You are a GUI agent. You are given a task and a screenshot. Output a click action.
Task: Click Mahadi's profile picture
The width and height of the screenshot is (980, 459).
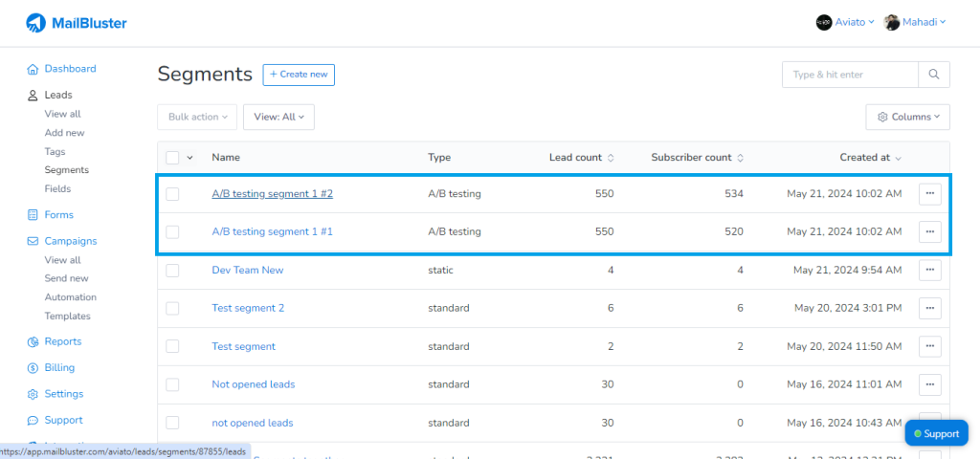(x=891, y=23)
